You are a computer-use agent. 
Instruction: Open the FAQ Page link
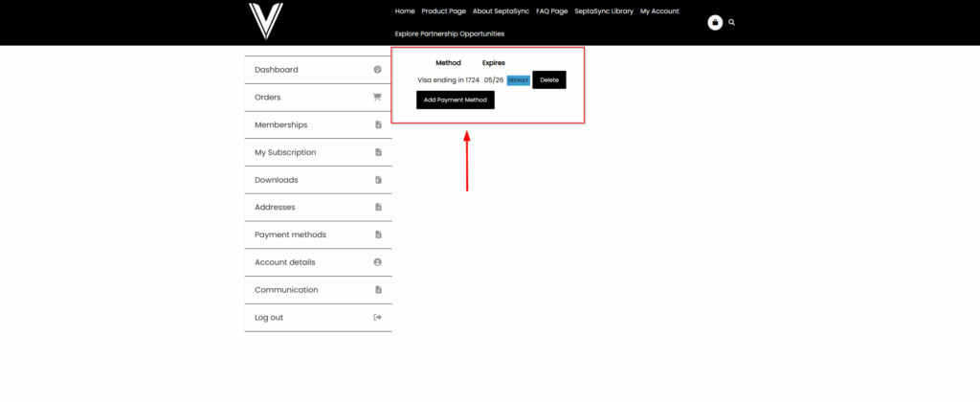pyautogui.click(x=551, y=11)
